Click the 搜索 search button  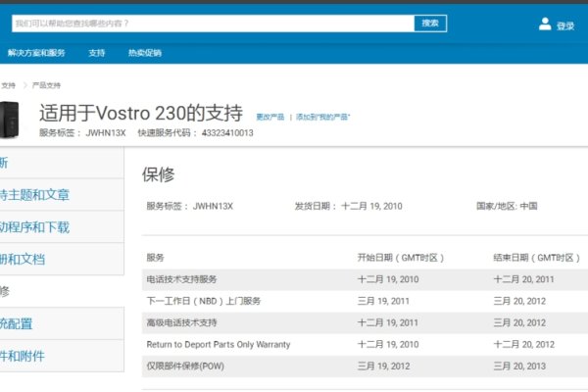click(x=430, y=24)
